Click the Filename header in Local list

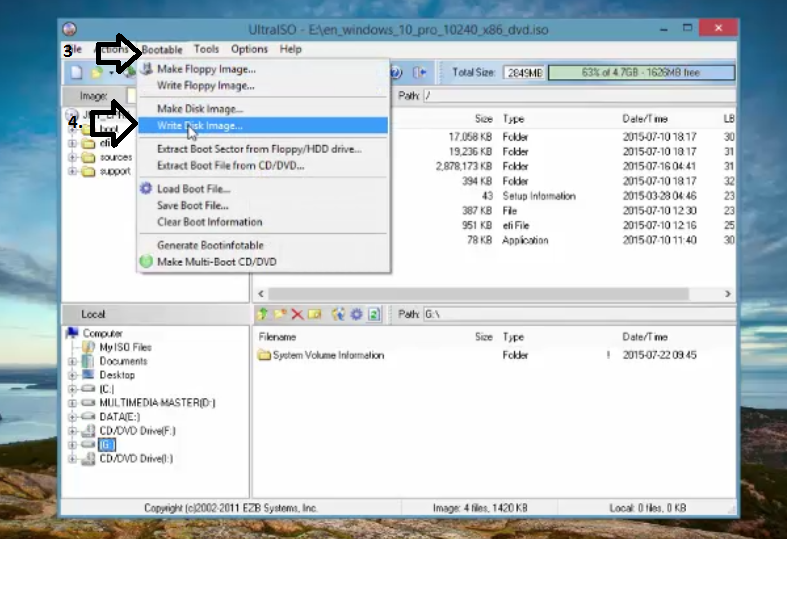(x=278, y=337)
